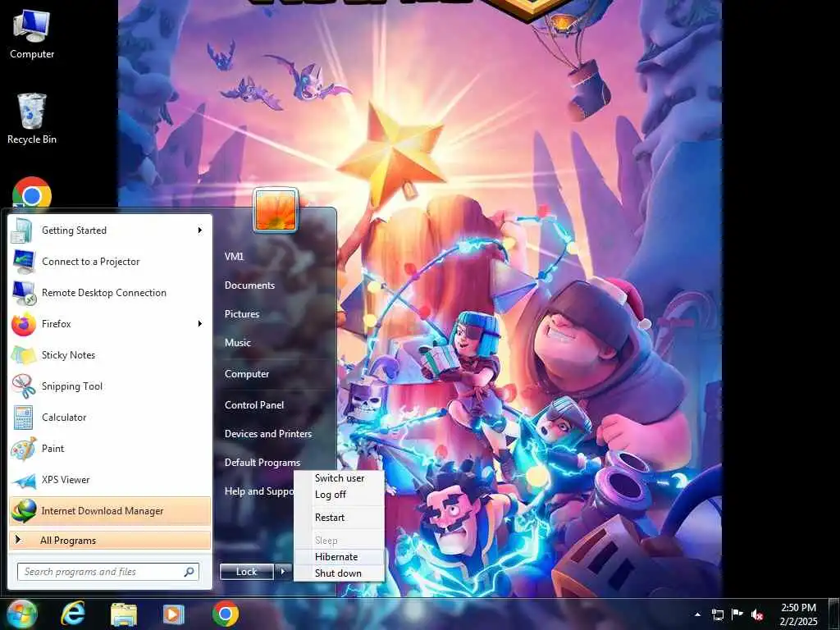Click the Firefox icon in Start menu

pos(23,324)
